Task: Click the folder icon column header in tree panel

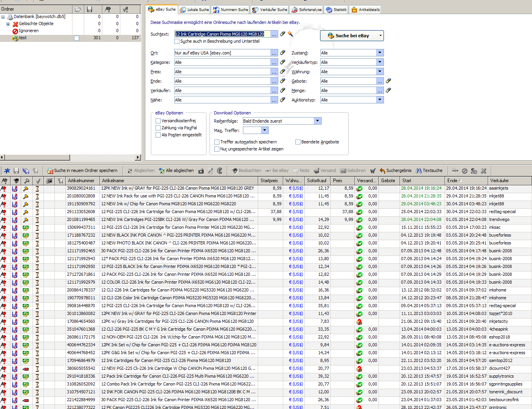Action: coord(78,9)
